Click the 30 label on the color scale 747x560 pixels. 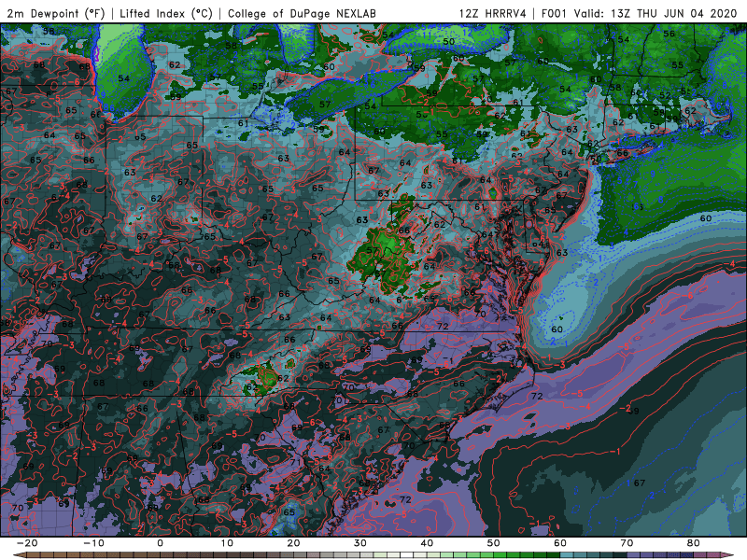(x=360, y=543)
